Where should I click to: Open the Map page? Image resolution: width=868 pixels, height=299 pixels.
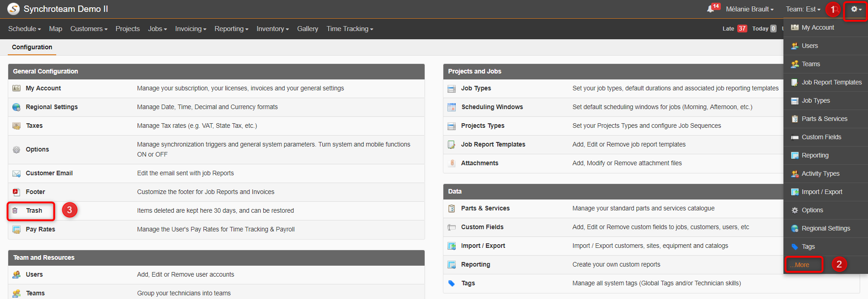[56, 29]
